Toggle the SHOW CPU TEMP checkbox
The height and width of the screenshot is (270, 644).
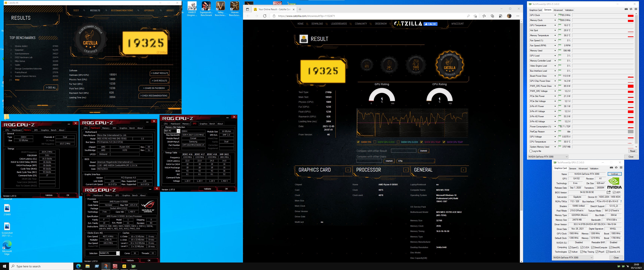(444, 142)
